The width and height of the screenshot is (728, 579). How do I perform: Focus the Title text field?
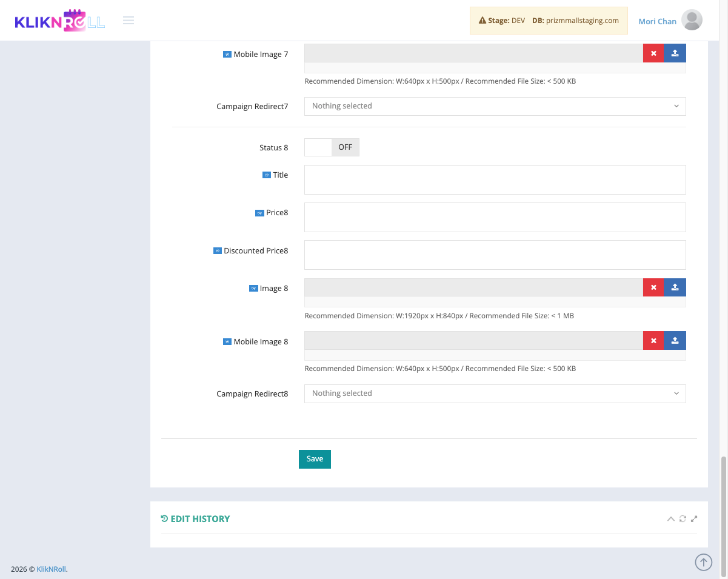pyautogui.click(x=495, y=179)
